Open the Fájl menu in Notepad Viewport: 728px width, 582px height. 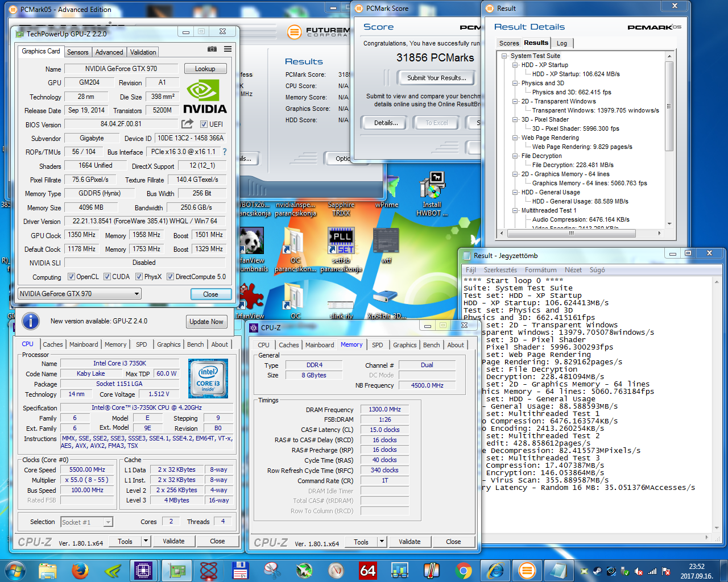click(x=471, y=270)
